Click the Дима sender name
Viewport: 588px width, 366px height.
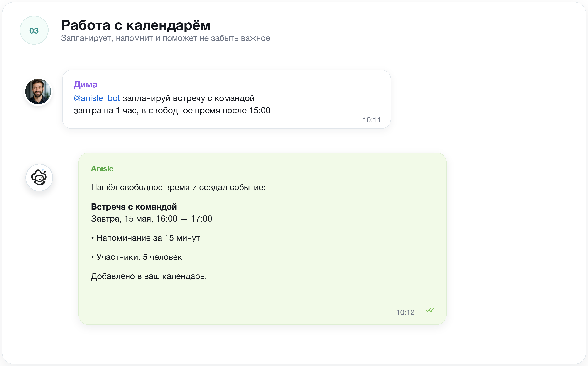pyautogui.click(x=85, y=85)
